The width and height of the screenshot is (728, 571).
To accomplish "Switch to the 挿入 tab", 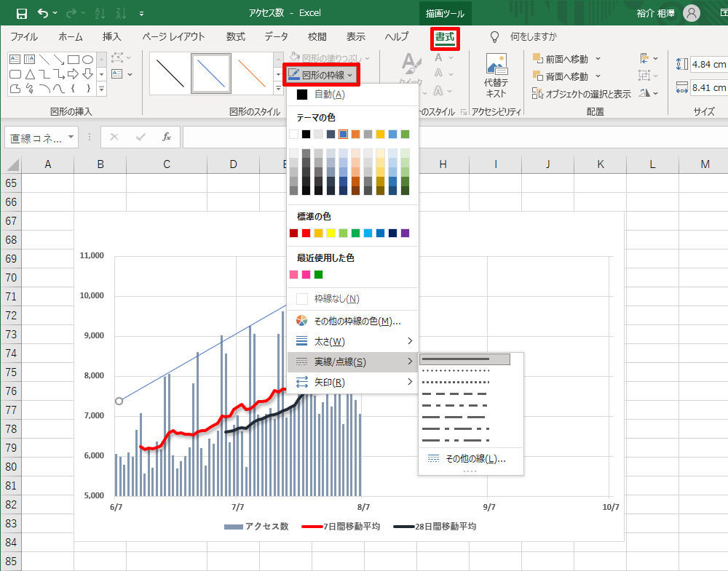I will (111, 36).
